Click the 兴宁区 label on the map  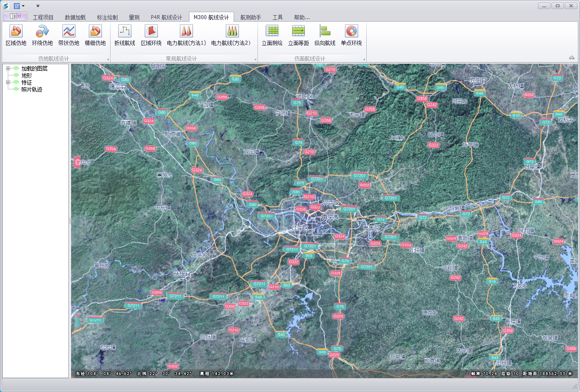coord(331,203)
